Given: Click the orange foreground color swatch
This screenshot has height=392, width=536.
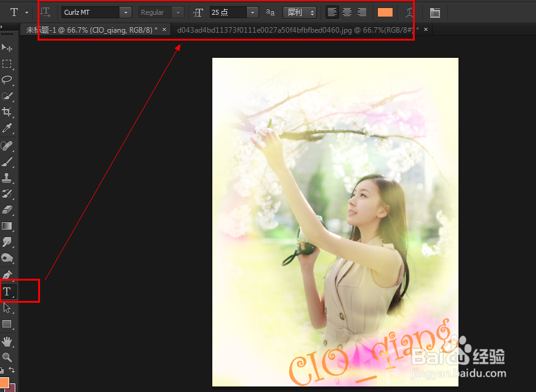Looking at the screenshot, I should point(4,382).
